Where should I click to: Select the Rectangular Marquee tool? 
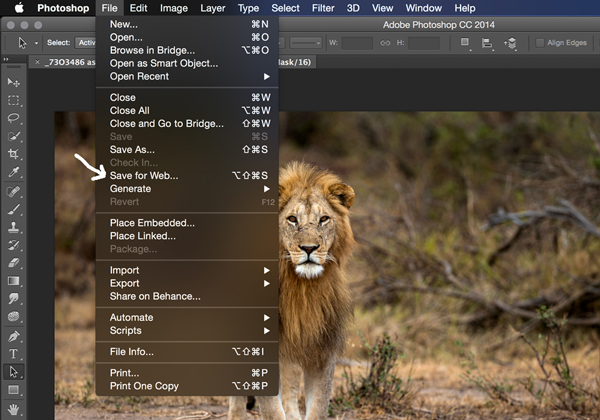tap(14, 100)
